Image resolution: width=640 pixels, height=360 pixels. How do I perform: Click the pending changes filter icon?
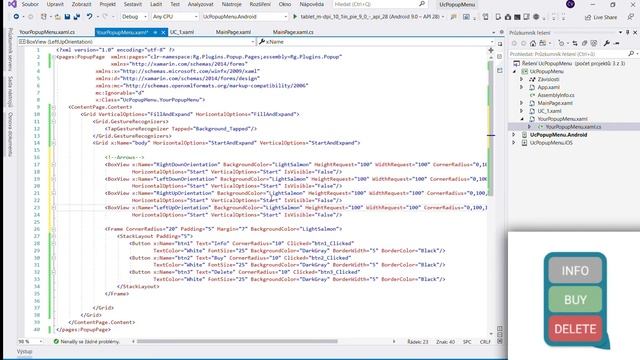click(x=562, y=43)
